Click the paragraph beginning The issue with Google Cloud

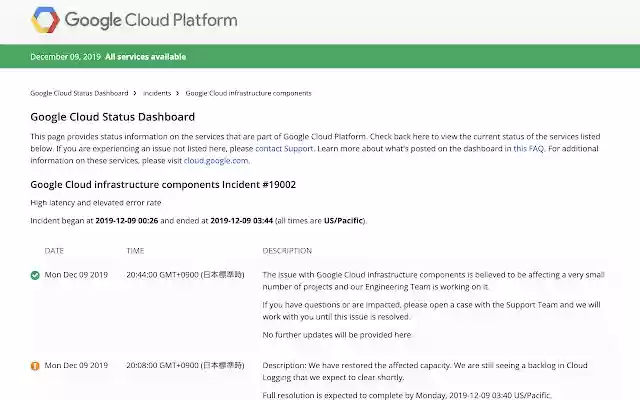coord(433,281)
